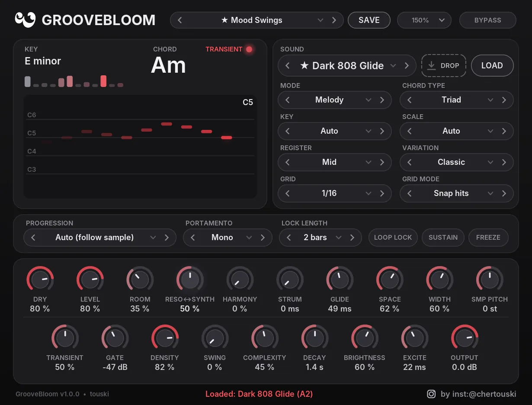Click the DRY knob

tap(40, 280)
